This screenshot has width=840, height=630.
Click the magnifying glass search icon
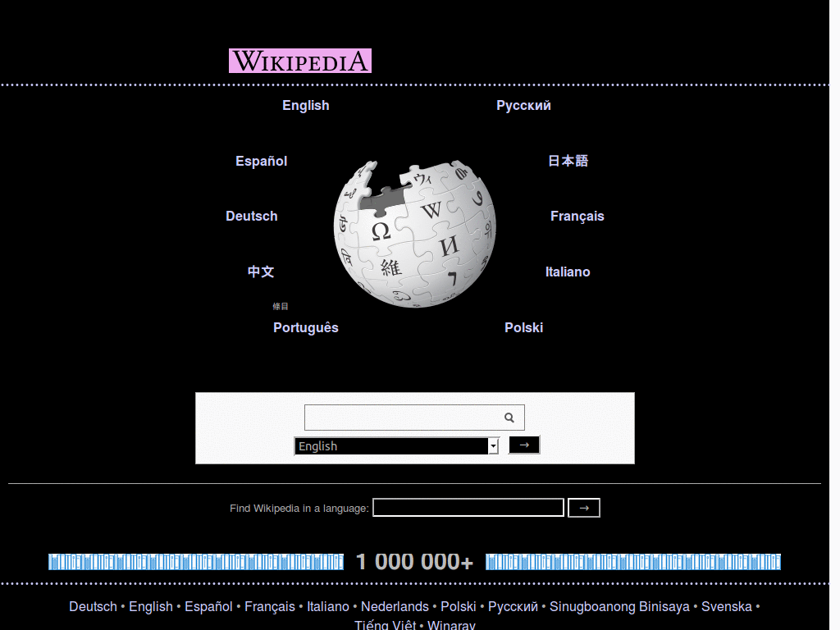[x=509, y=418]
